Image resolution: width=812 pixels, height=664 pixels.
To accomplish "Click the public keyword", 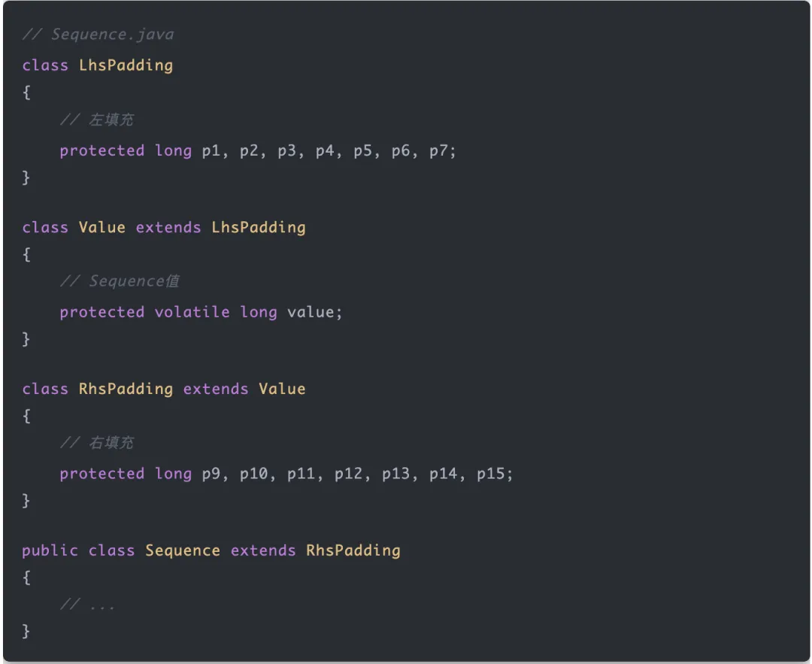I will point(50,550).
